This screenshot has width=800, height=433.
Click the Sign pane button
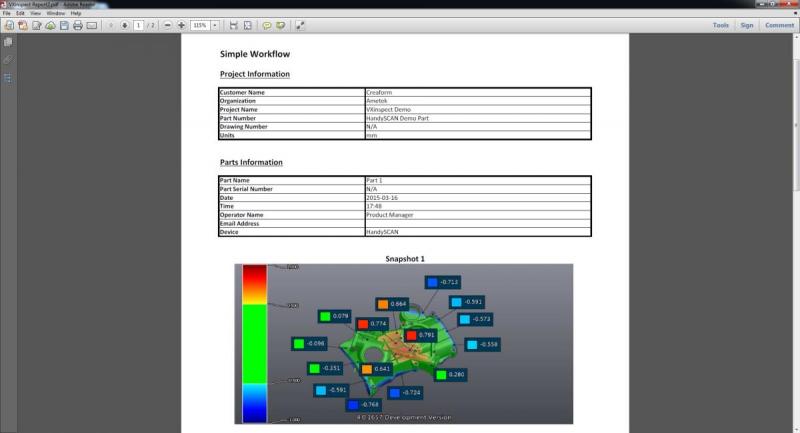[x=747, y=25]
